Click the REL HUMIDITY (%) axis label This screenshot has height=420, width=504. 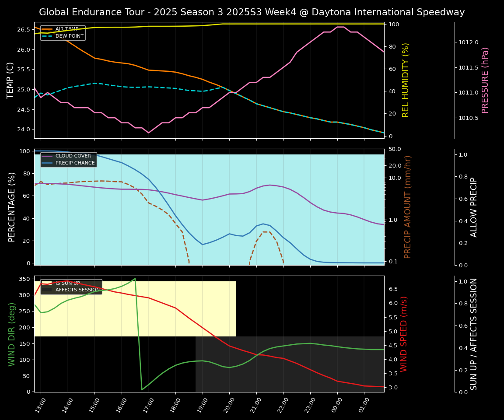405,80
